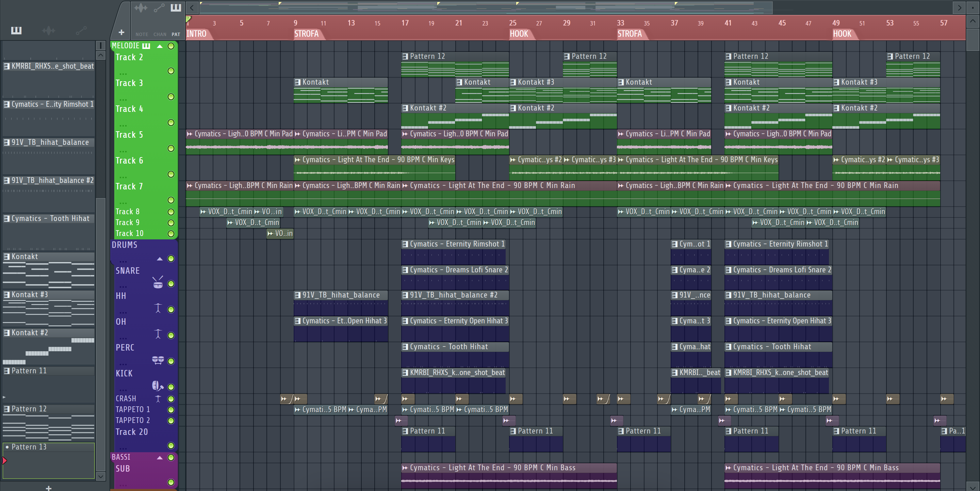Click the cymbal icon on CRASH track
Image resolution: width=980 pixels, height=491 pixels.
point(158,399)
